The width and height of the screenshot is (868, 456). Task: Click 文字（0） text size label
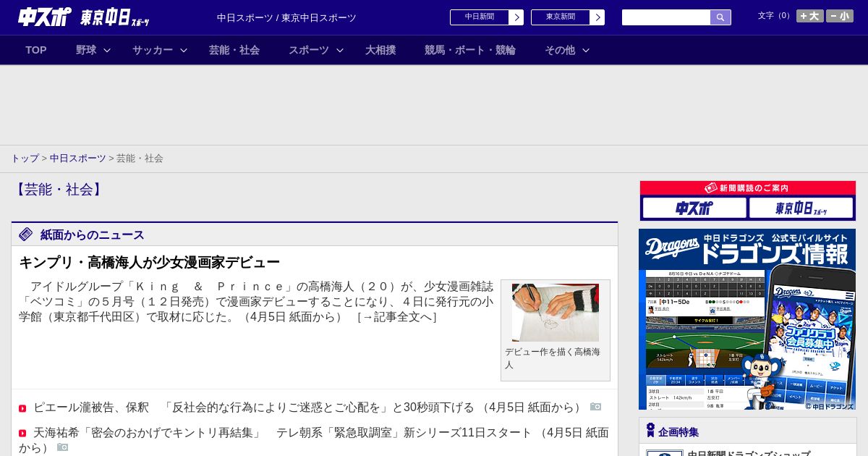point(775,15)
